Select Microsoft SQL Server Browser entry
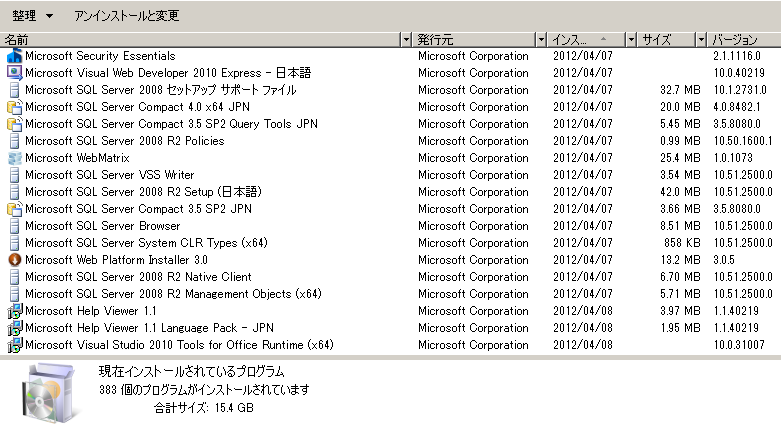This screenshot has height=429, width=781. (102, 226)
